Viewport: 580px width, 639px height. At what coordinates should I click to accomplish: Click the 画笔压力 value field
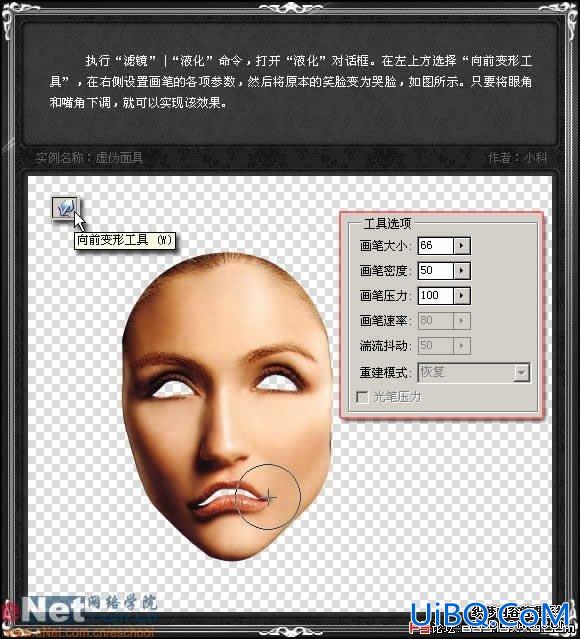436,296
